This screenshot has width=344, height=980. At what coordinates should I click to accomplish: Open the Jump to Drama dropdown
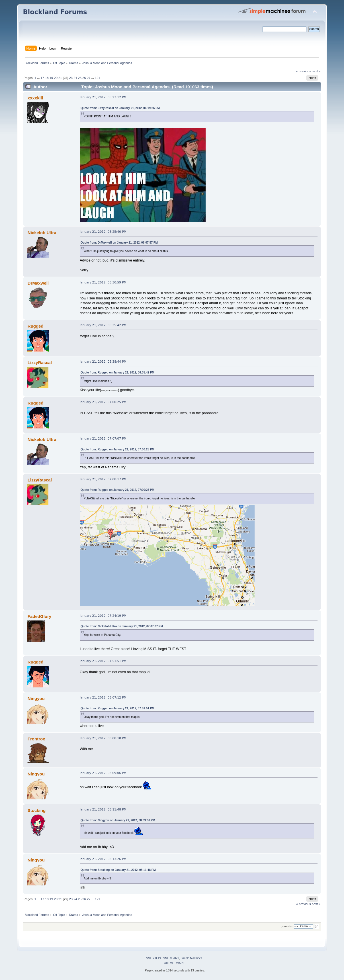tap(303, 926)
